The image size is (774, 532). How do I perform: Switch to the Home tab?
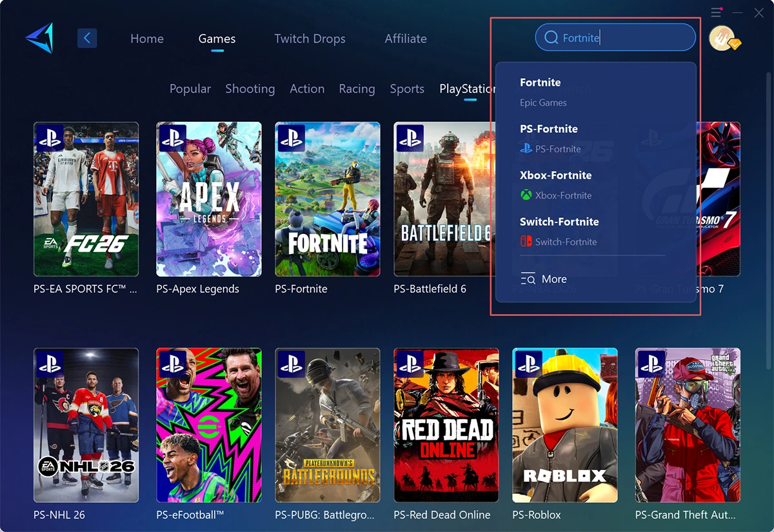(147, 39)
